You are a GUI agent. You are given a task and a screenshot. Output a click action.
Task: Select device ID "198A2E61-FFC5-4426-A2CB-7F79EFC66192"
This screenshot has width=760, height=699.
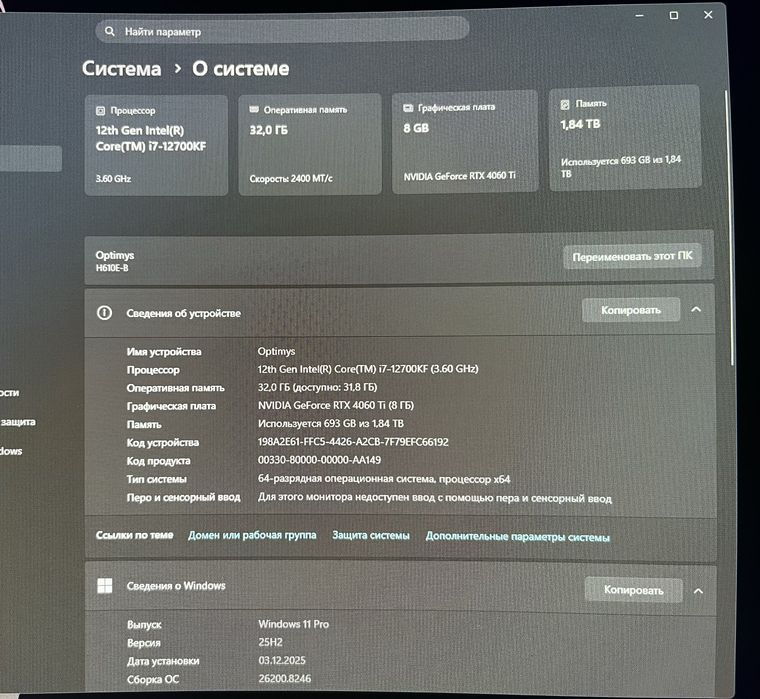(353, 442)
